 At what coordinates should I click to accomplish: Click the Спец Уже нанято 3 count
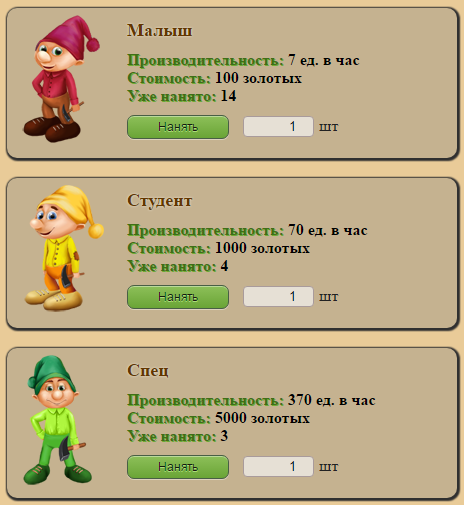(x=224, y=436)
